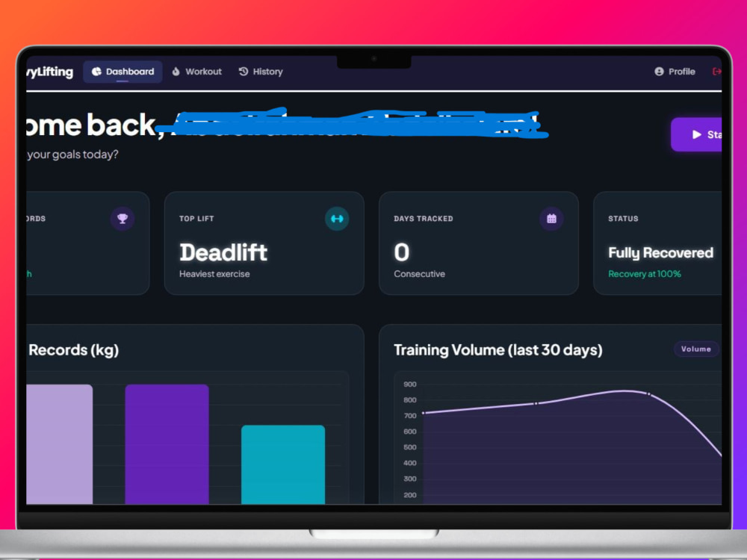747x560 pixels.
Task: Click the trophy icon on records card
Action: [x=123, y=219]
